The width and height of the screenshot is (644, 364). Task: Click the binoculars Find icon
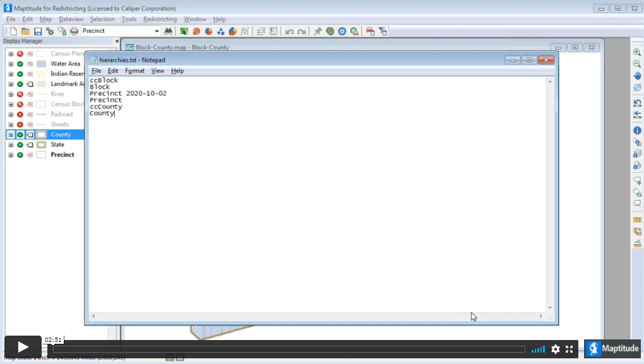pyautogui.click(x=169, y=32)
